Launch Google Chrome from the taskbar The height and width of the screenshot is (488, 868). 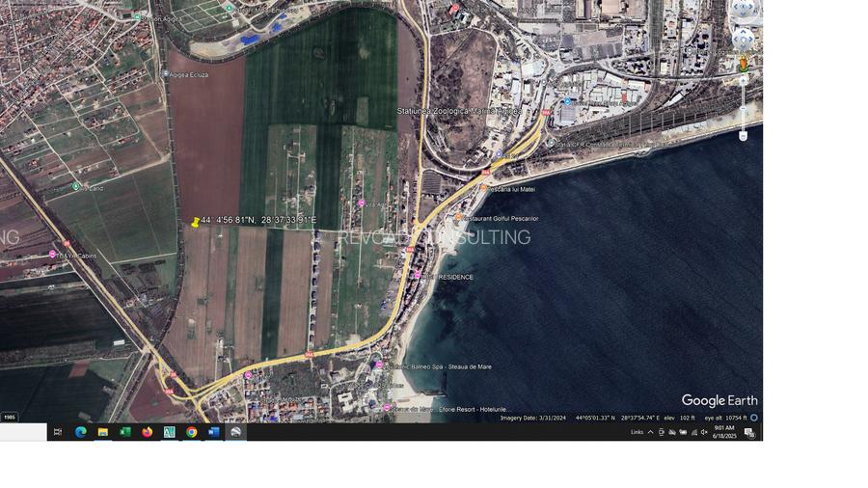(x=191, y=432)
